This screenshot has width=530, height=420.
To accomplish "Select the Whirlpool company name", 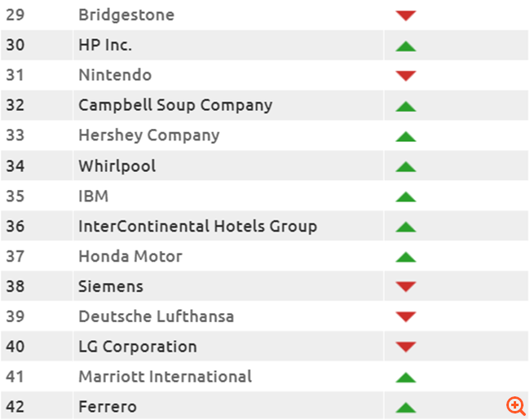I will click(x=117, y=166).
